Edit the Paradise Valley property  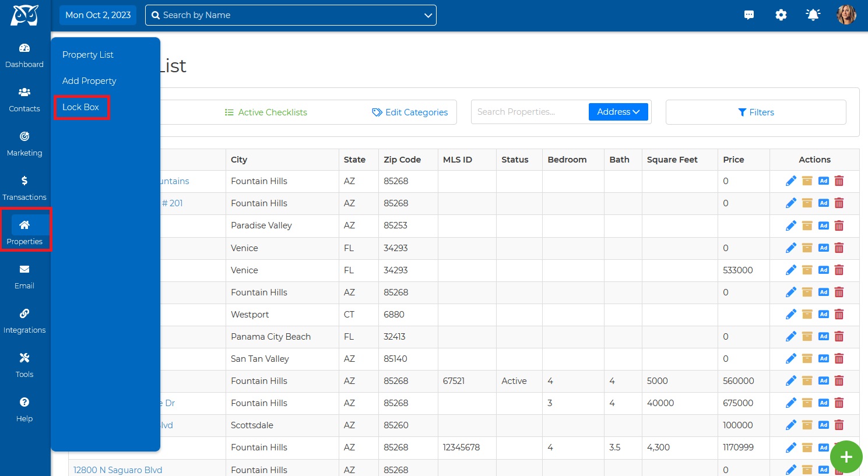(791, 225)
